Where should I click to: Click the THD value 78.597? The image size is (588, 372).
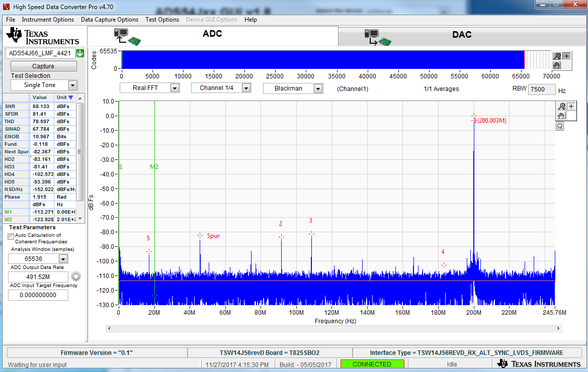tap(41, 121)
